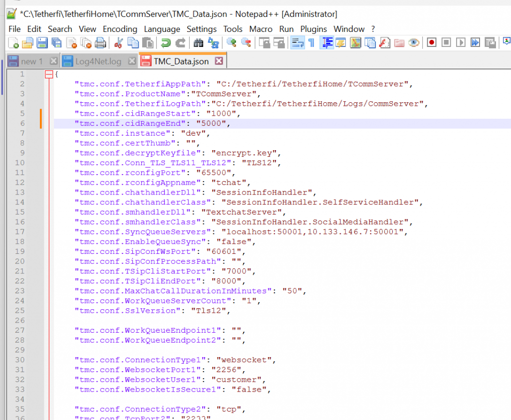Image resolution: width=511 pixels, height=420 pixels.
Task: Playback the recorded macro
Action: (x=459, y=42)
